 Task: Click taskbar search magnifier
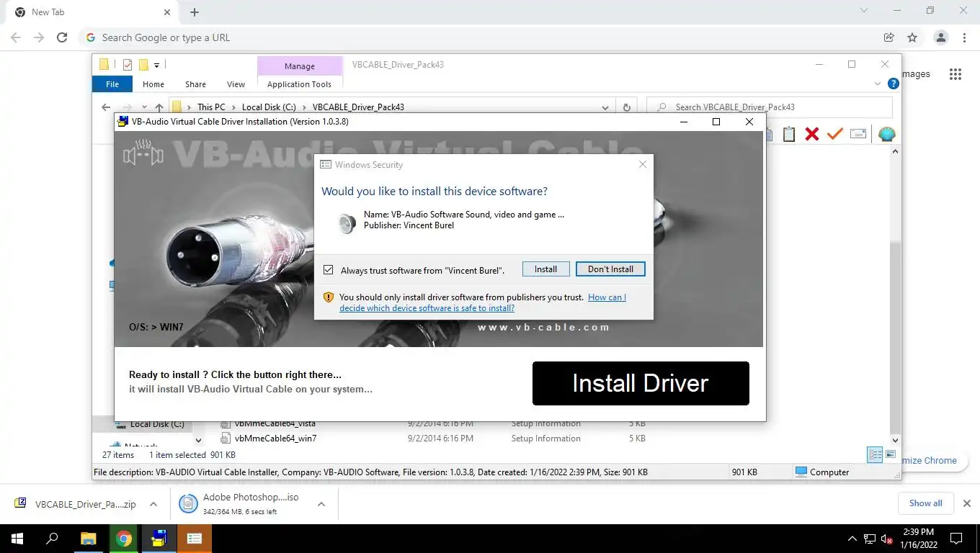tap(52, 539)
